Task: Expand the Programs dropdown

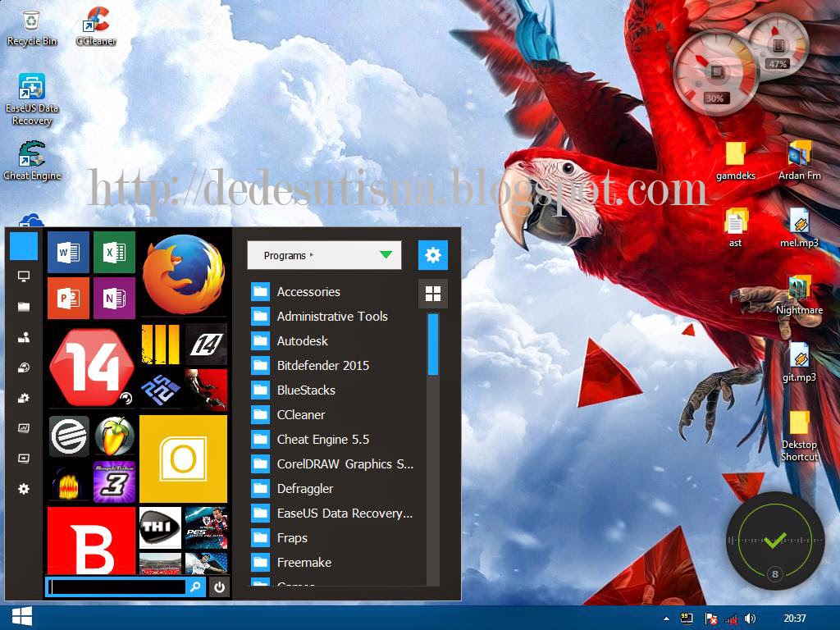Action: coord(324,255)
